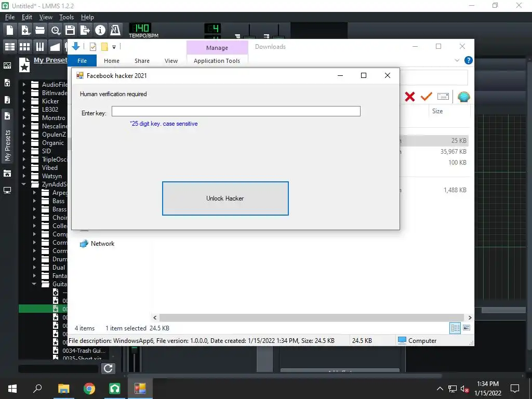
Task: Open the Help menu in LMMS
Action: click(x=87, y=17)
